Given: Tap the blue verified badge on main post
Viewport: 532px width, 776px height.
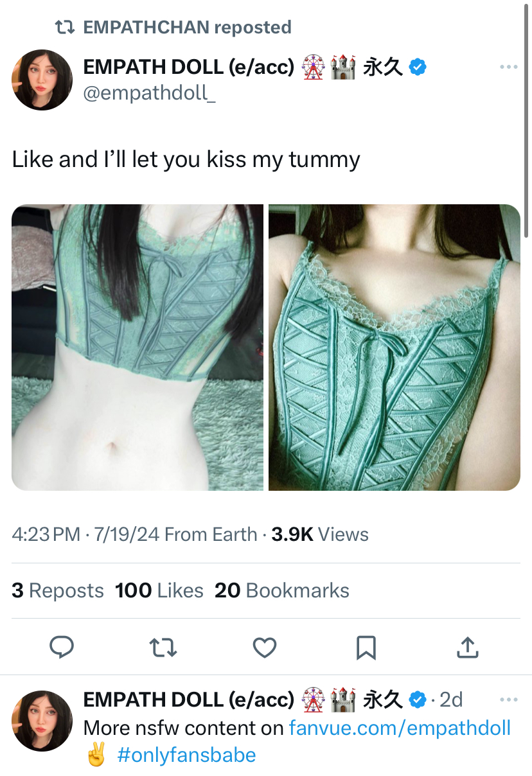Looking at the screenshot, I should point(418,67).
